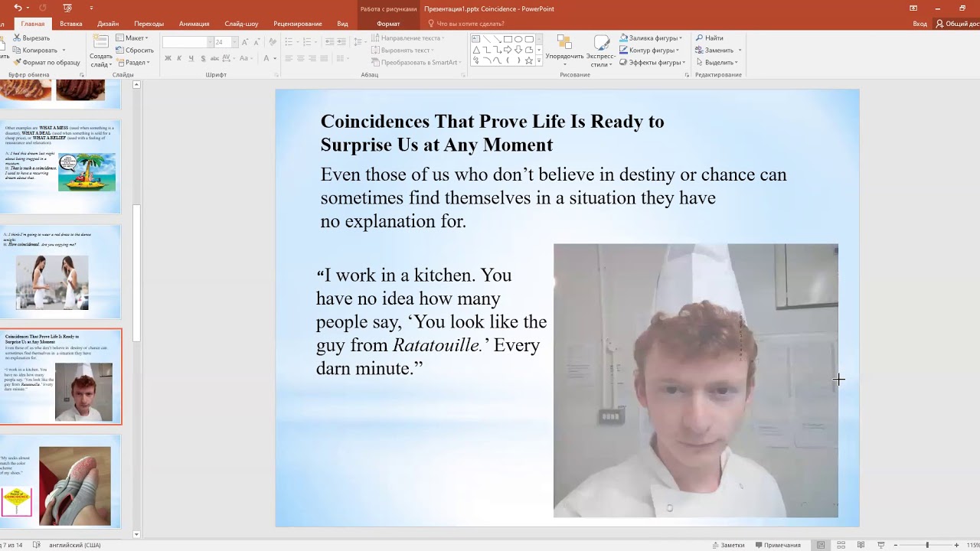The width and height of the screenshot is (980, 551).
Task: Select the triangle shape in gallery
Action: coord(475,50)
